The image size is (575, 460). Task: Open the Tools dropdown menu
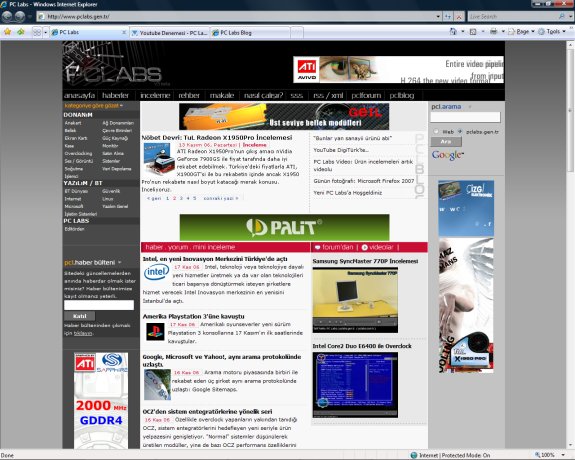pyautogui.click(x=552, y=32)
